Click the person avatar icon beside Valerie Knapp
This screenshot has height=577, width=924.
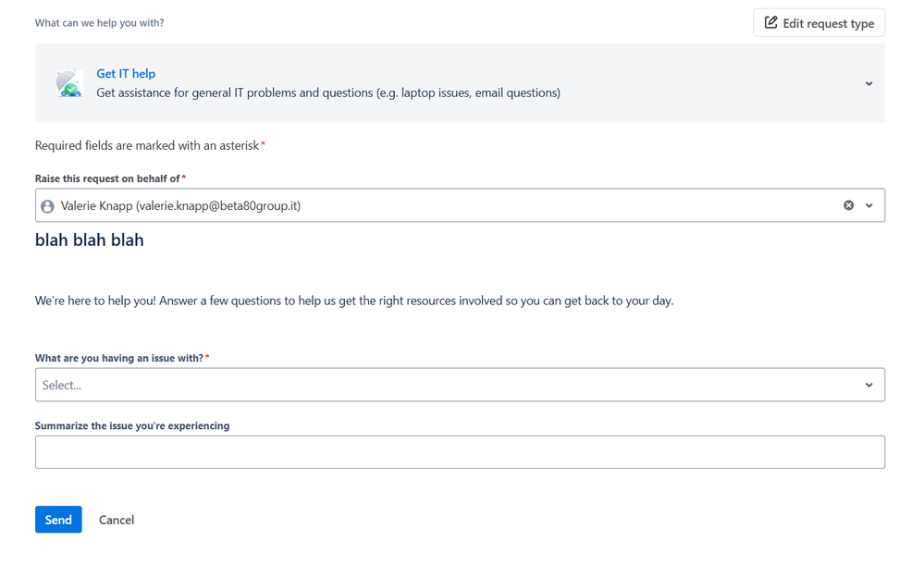[47, 205]
